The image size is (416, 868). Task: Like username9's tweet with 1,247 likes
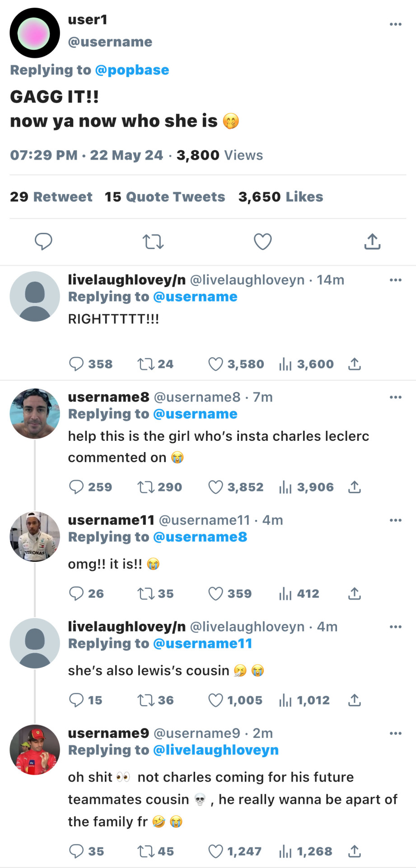[215, 852]
